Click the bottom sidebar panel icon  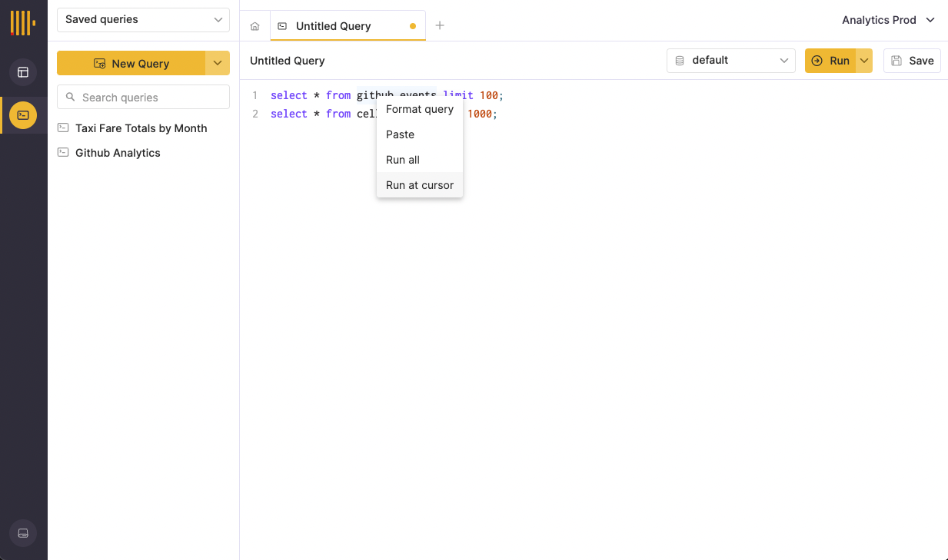coord(23,533)
